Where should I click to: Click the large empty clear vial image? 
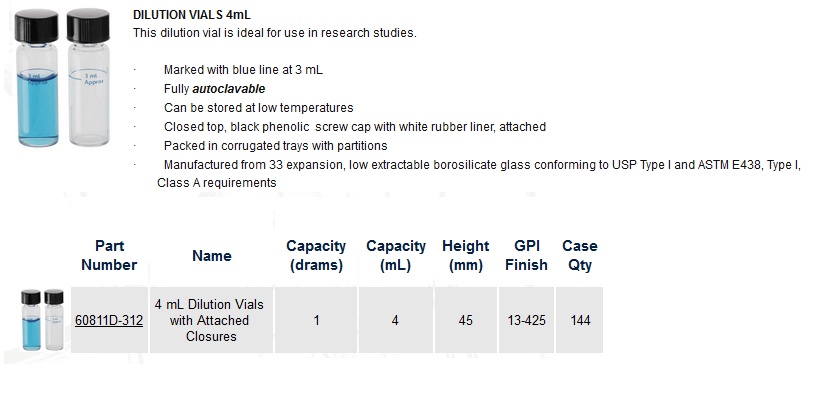(x=88, y=77)
